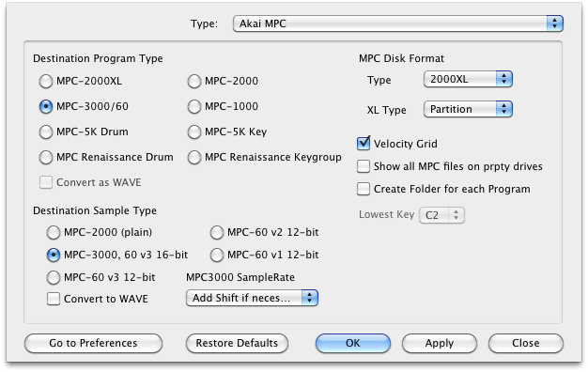Choose the MPC-5K Drum option
588x372 pixels.
[46, 132]
